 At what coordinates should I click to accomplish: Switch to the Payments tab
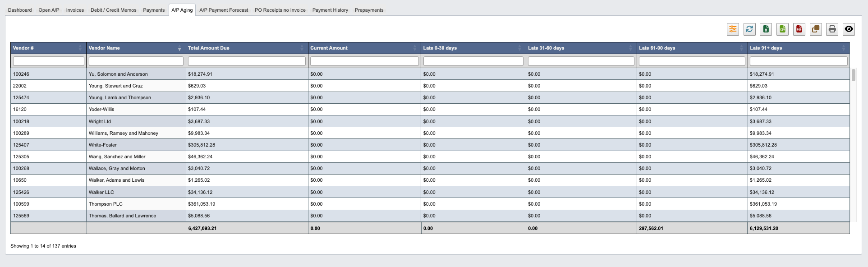click(154, 10)
